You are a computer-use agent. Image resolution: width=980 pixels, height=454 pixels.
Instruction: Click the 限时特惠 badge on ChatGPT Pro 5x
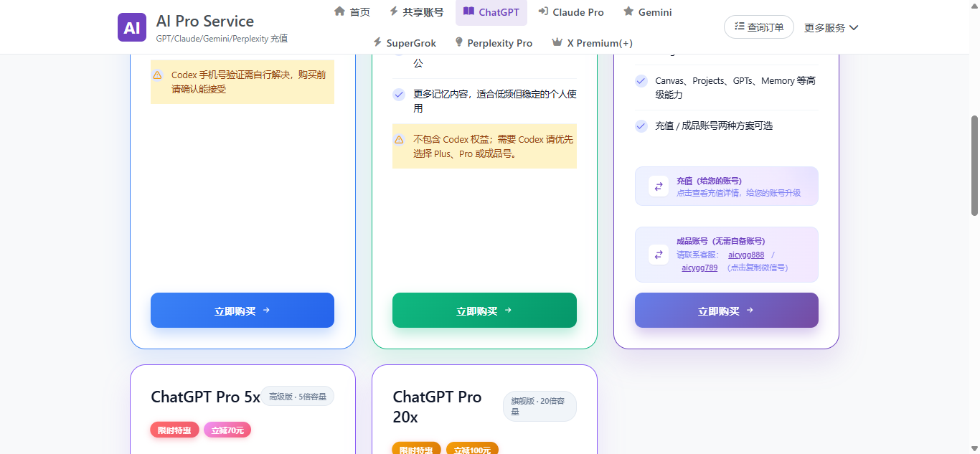pos(174,430)
